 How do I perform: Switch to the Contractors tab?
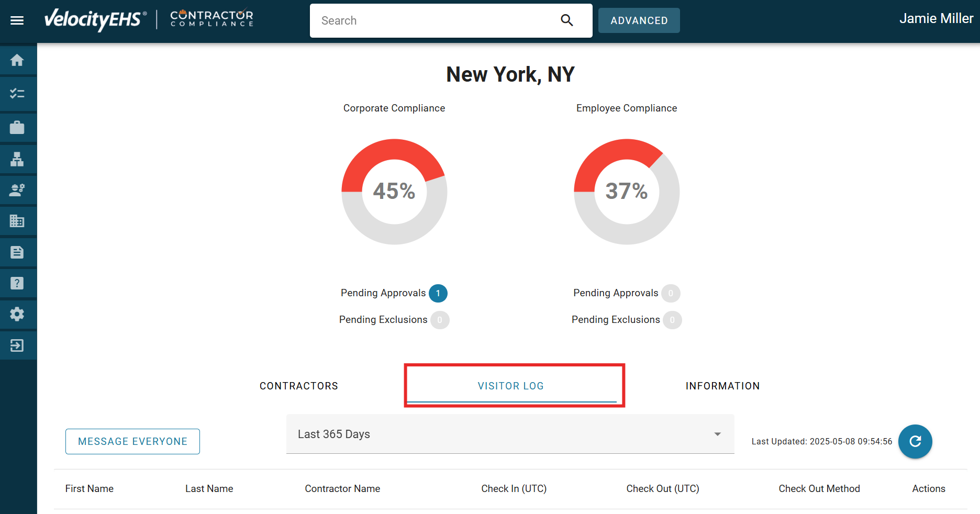pos(298,386)
